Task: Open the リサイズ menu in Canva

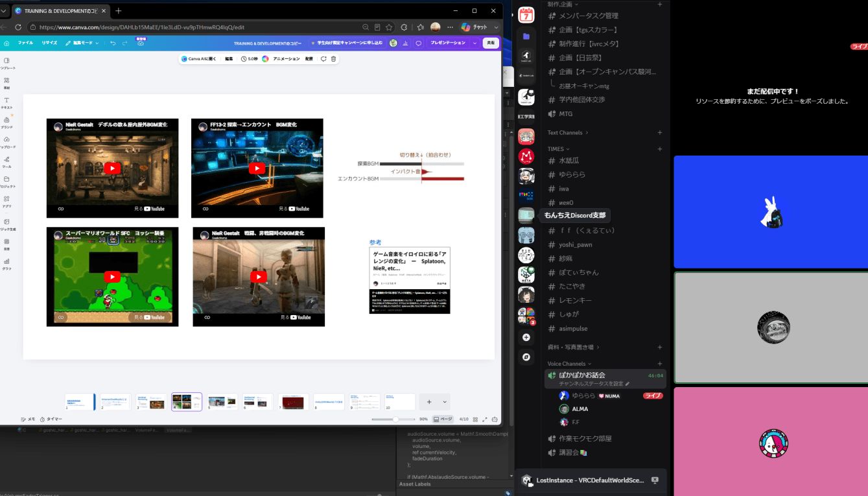Action: [x=50, y=43]
